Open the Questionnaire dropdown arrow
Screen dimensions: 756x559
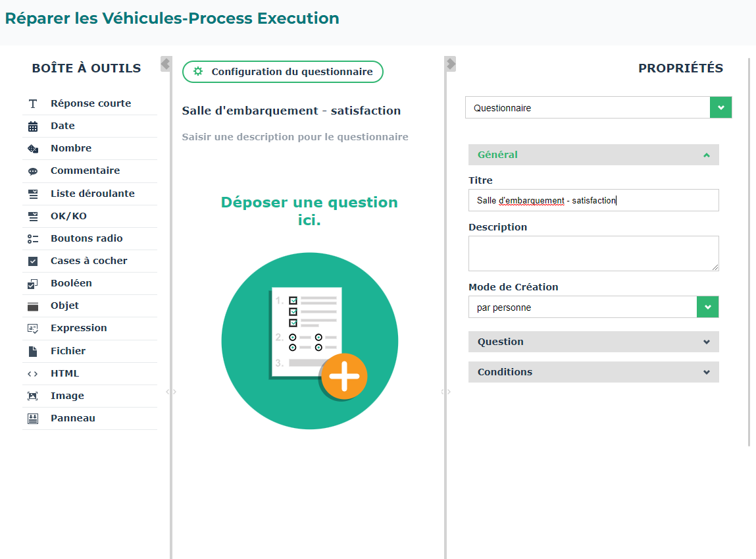pyautogui.click(x=720, y=108)
